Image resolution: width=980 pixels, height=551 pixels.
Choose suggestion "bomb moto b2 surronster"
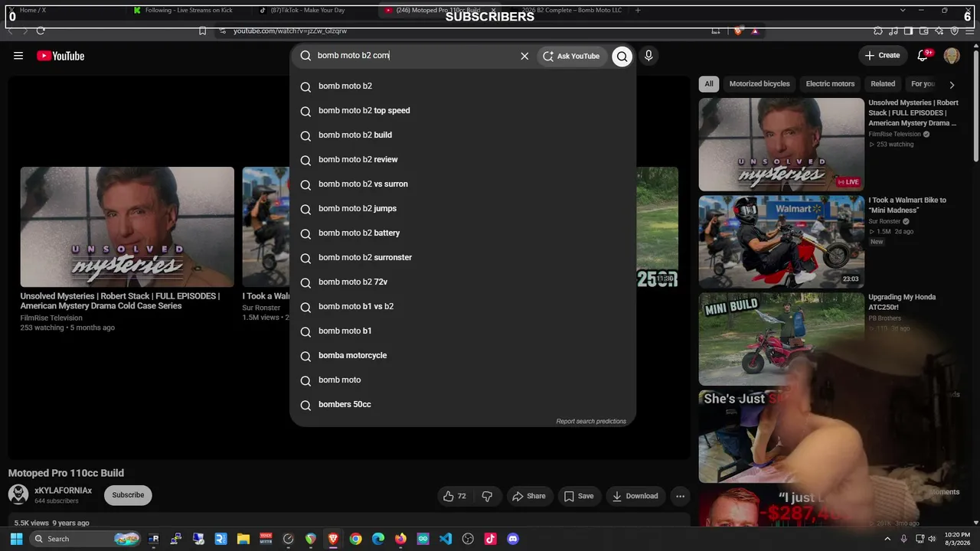pos(462,257)
